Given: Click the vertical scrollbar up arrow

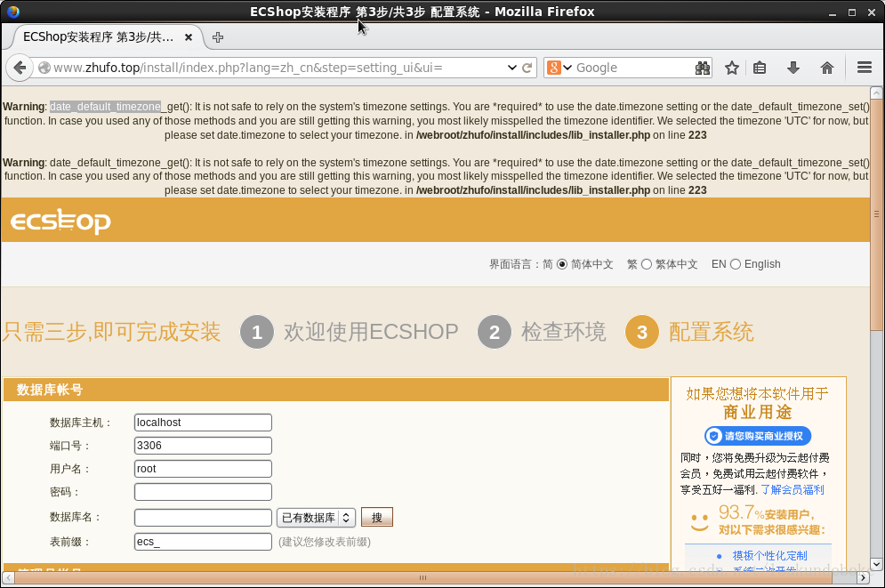Looking at the screenshot, I should (x=876, y=93).
